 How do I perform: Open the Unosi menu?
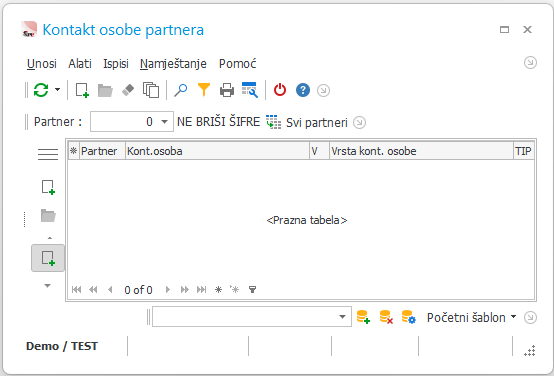coord(42,64)
